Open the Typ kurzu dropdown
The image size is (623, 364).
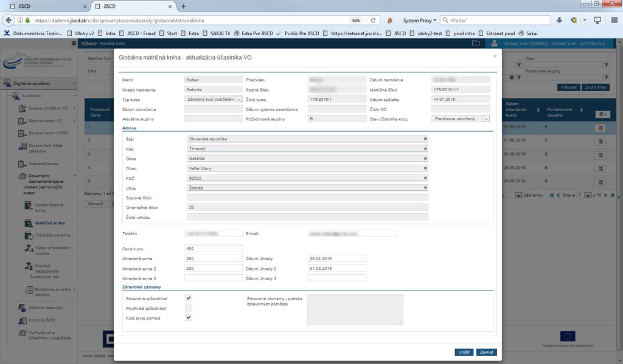point(238,99)
